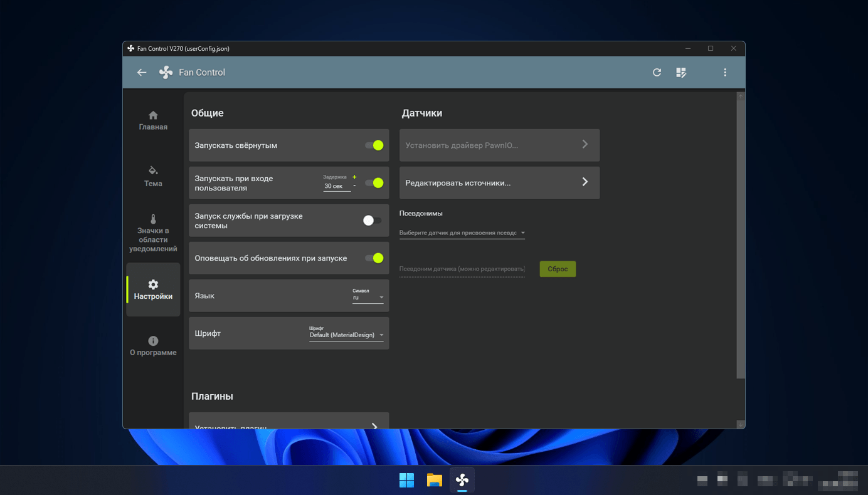Click scrollbar up arrow at top

point(741,96)
